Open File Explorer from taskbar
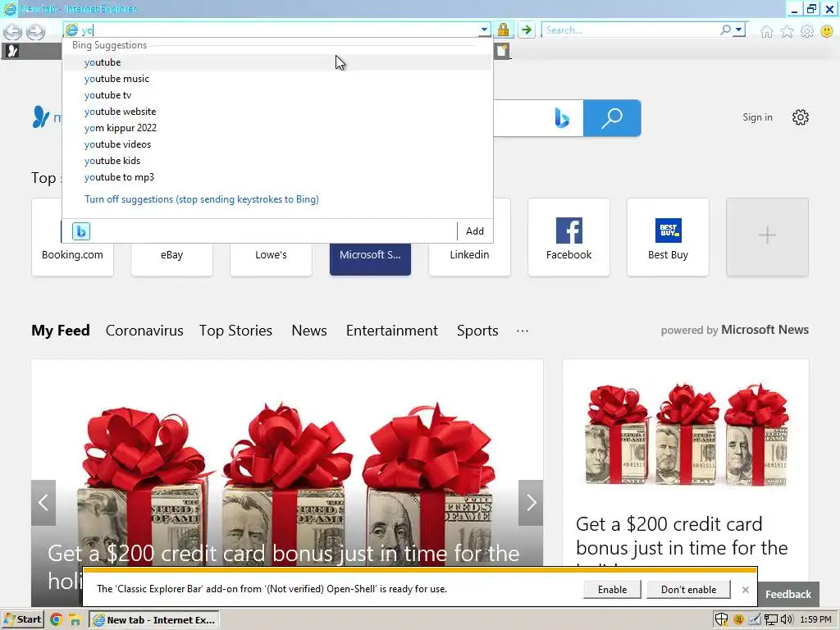The image size is (840, 630). pos(75,620)
